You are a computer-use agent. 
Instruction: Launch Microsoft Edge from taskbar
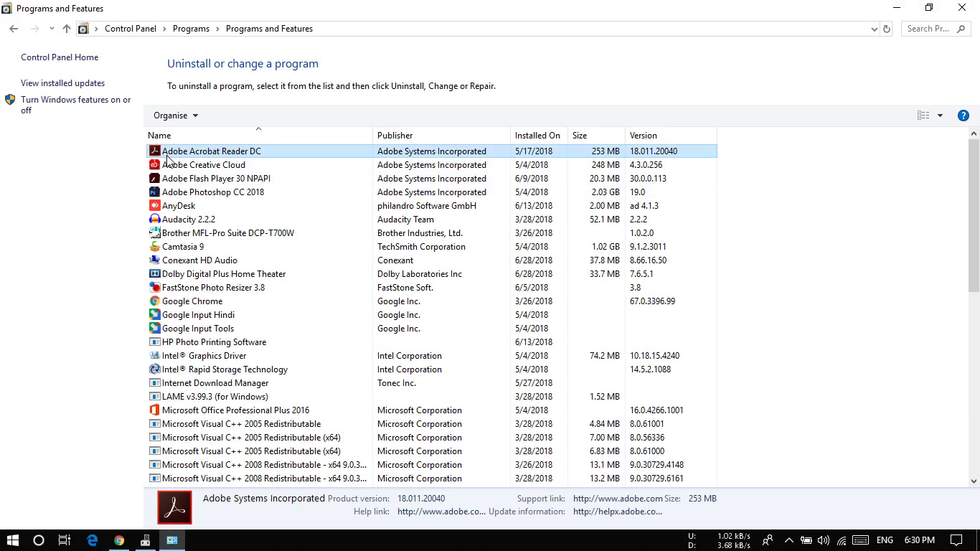[92, 540]
